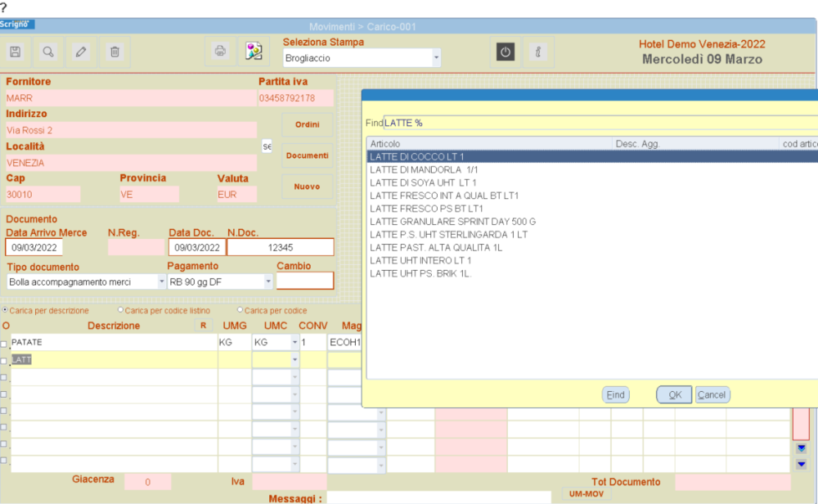
Task: Open the Pagamento RB 90 gg DF dropdown
Action: (267, 281)
